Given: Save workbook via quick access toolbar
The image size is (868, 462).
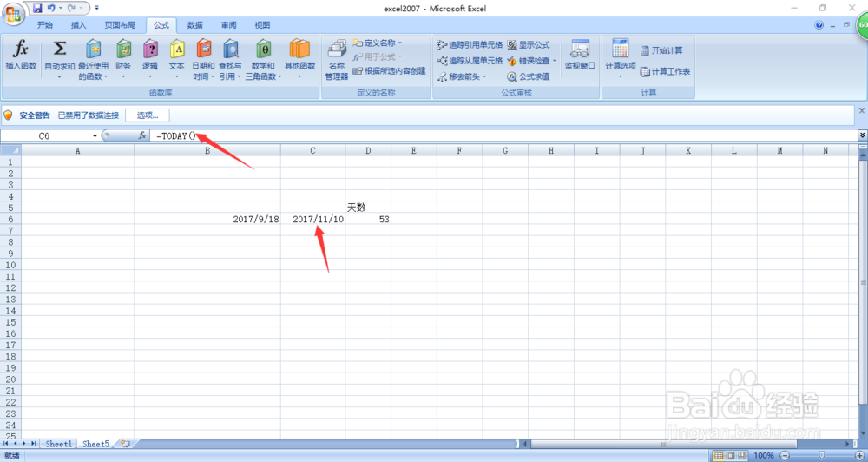Looking at the screenshot, I should click(x=37, y=9).
